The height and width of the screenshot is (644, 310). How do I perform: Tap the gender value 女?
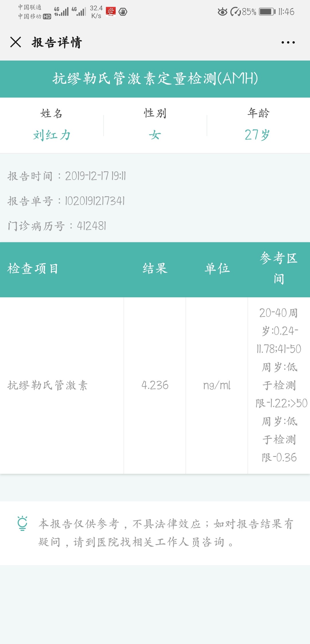pyautogui.click(x=155, y=135)
